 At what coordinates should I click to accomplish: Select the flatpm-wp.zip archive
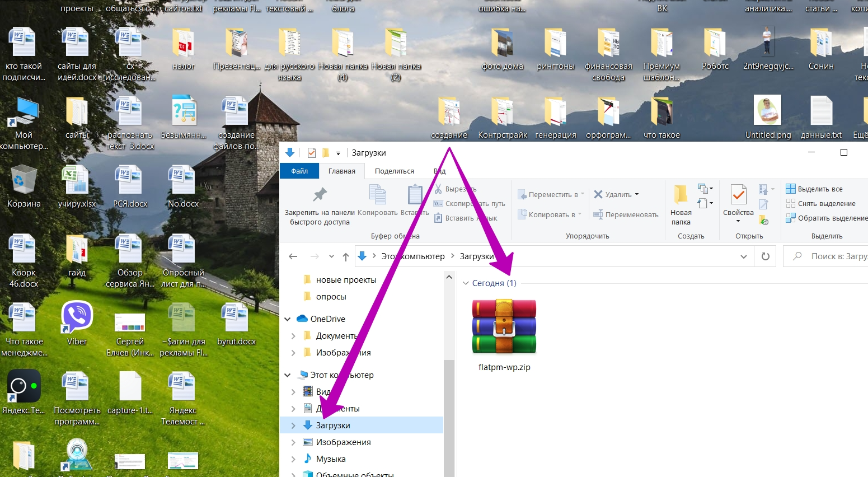click(504, 335)
